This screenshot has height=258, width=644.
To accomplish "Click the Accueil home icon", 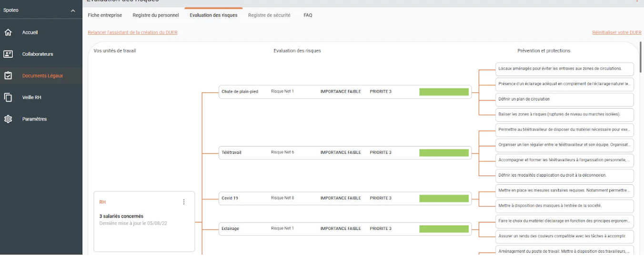I will (8, 32).
